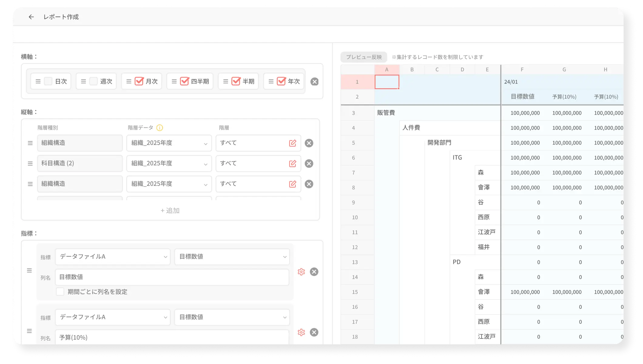Open the first データファイルA dropdown
The width and height of the screenshot is (643, 364).
(x=113, y=257)
